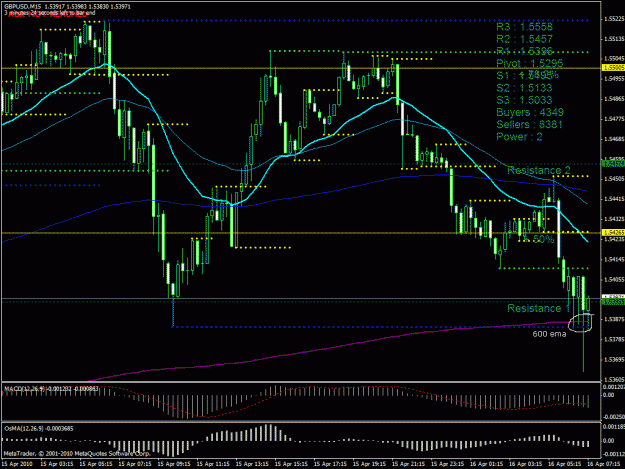Click the 15 Apr 21:15 time label
The width and height of the screenshot is (625, 469).
click(408, 464)
